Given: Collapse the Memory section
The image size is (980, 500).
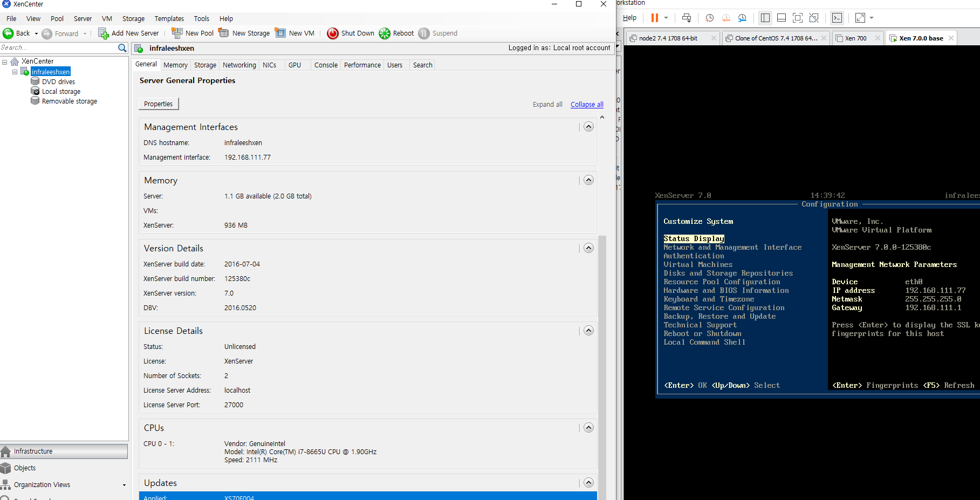Looking at the screenshot, I should point(588,180).
